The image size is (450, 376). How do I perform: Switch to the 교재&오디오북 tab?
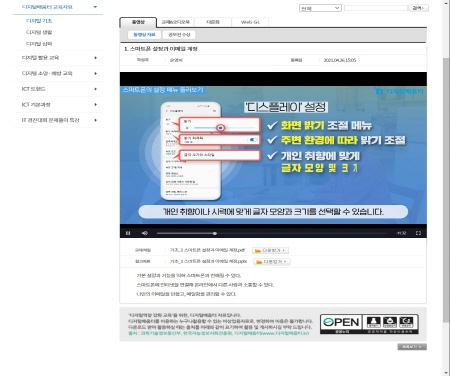pyautogui.click(x=175, y=22)
